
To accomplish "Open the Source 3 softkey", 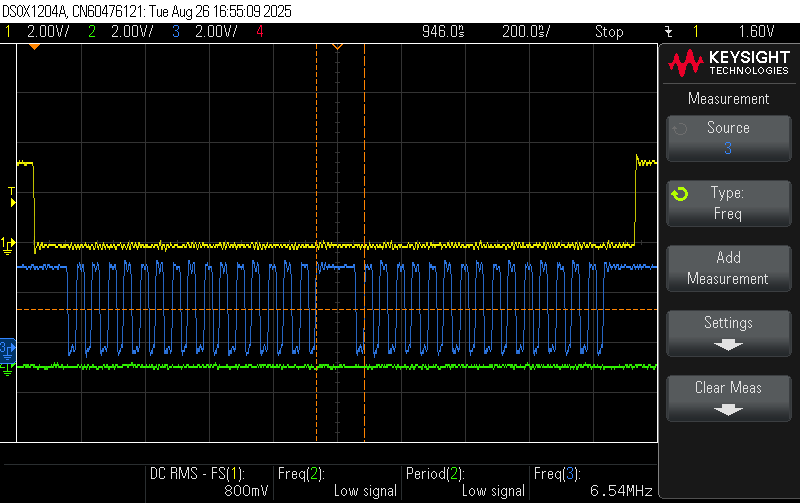I will [728, 137].
